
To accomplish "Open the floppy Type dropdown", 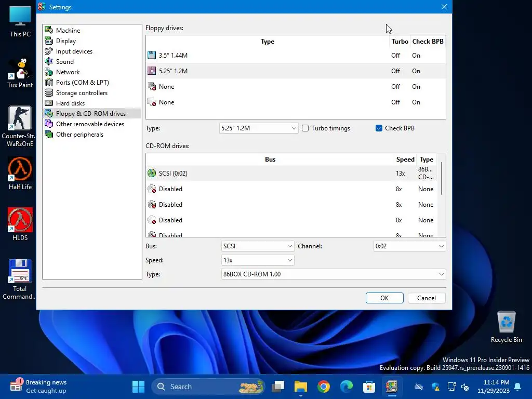I will click(259, 128).
